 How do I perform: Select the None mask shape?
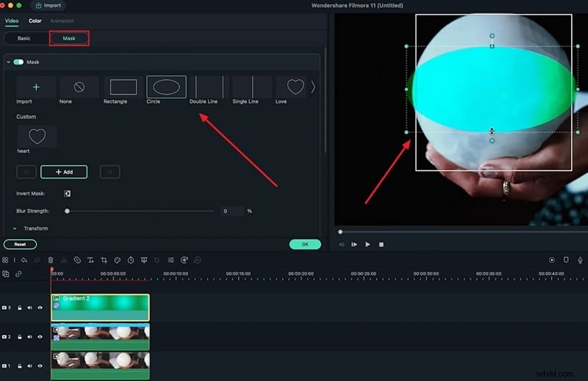coord(79,87)
